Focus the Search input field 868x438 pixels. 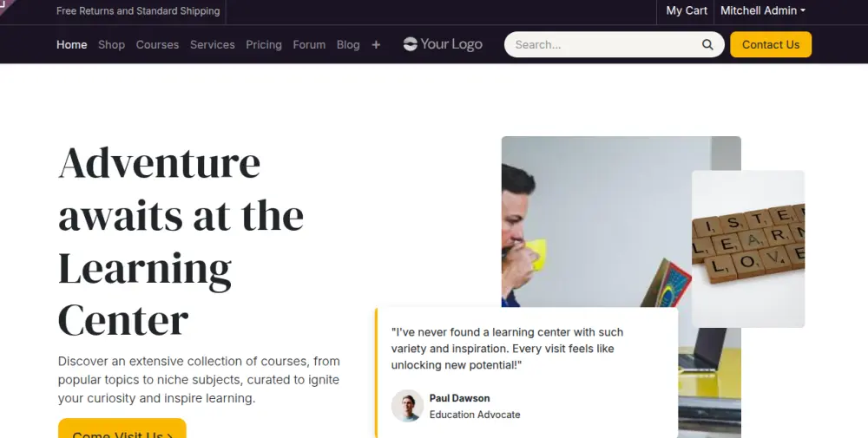pyautogui.click(x=603, y=45)
